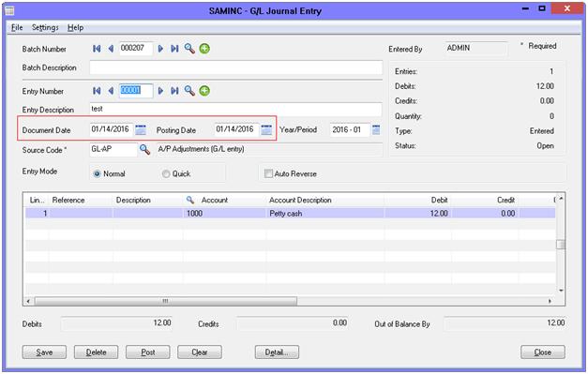This screenshot has height=374, width=588.
Task: Click grid vertical scroll up arrow
Action: (561, 199)
